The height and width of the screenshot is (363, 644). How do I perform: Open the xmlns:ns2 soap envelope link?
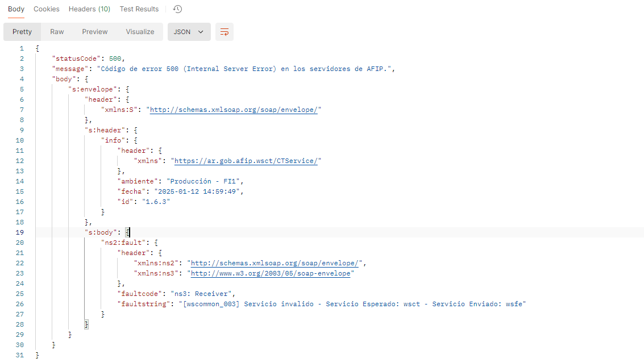276,263
